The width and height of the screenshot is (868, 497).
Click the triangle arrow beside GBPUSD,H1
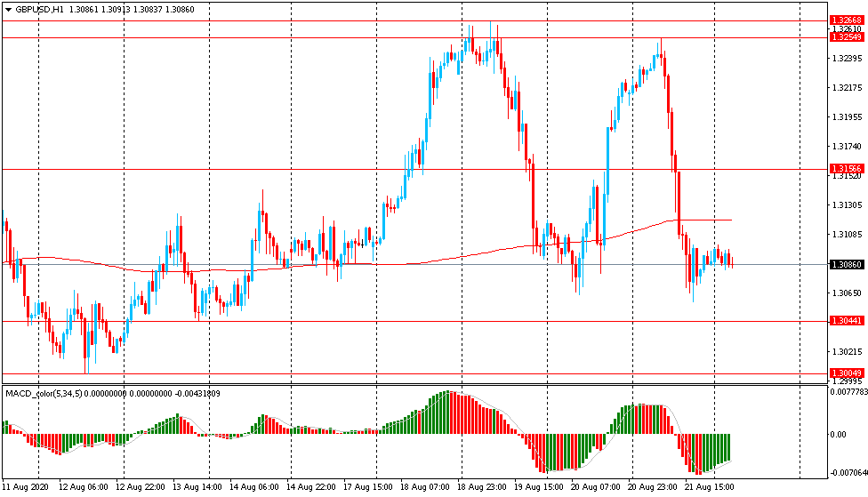[8, 10]
